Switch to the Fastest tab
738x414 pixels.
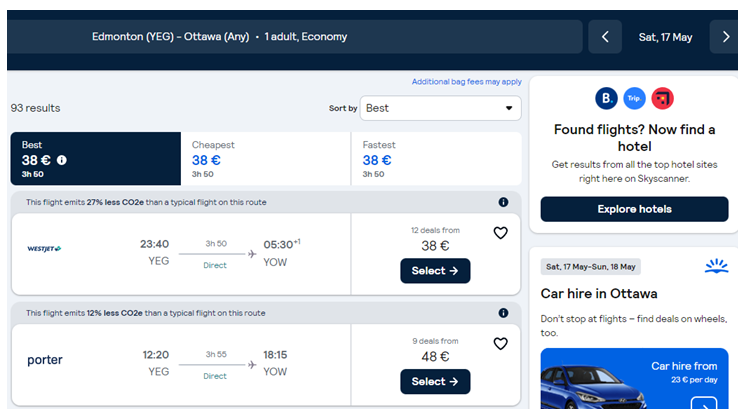[x=436, y=159]
